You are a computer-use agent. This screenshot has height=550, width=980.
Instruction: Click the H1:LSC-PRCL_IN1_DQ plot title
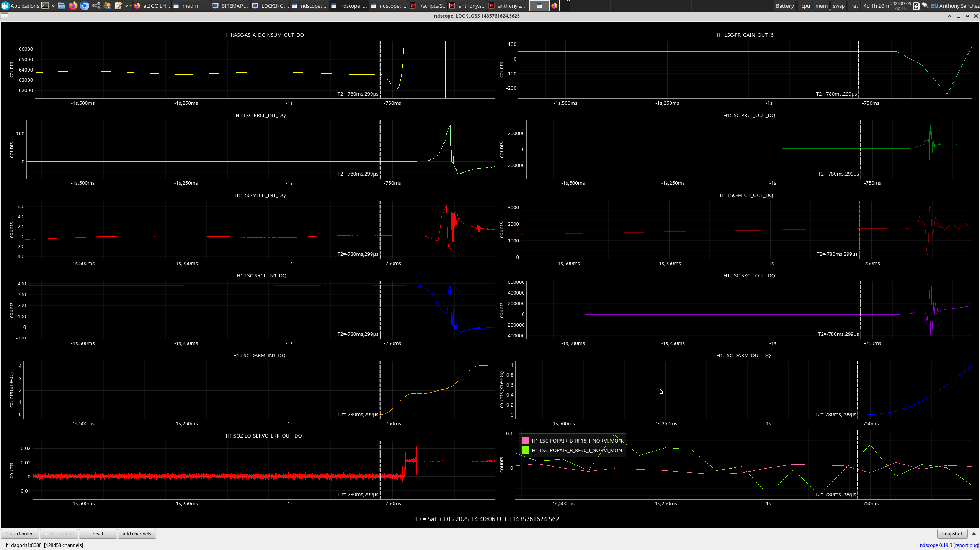[261, 115]
